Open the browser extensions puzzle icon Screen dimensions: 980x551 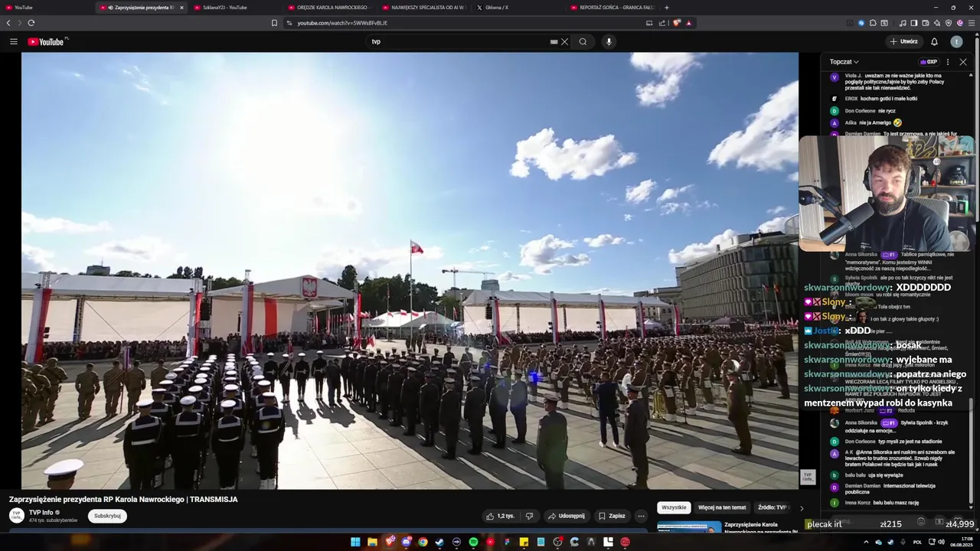coord(872,23)
